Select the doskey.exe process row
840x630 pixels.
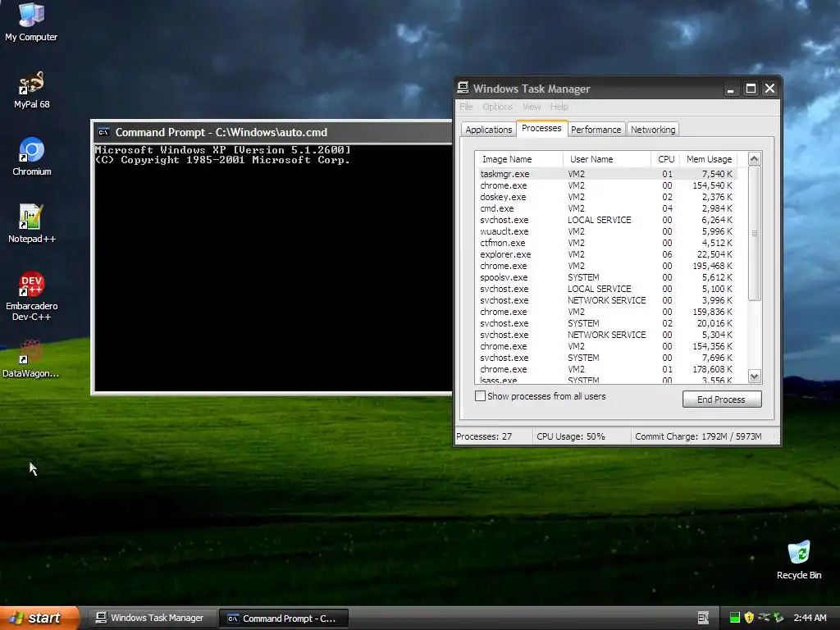coord(606,197)
